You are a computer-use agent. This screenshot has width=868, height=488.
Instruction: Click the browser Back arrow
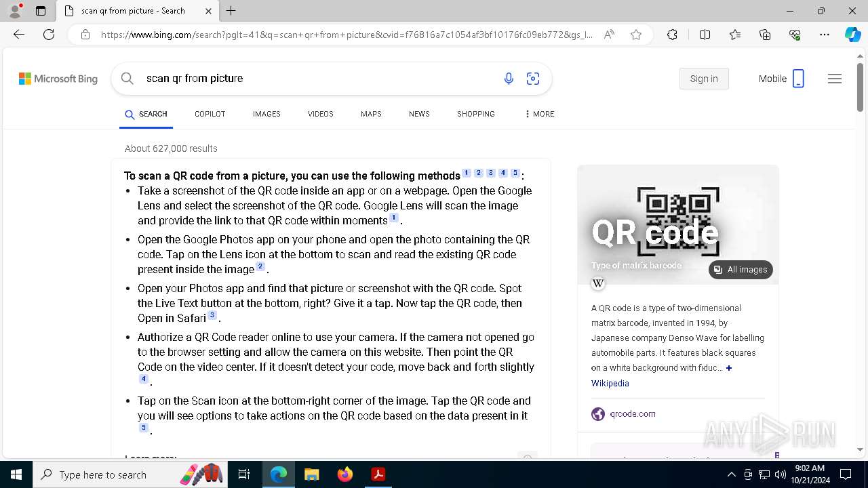19,35
